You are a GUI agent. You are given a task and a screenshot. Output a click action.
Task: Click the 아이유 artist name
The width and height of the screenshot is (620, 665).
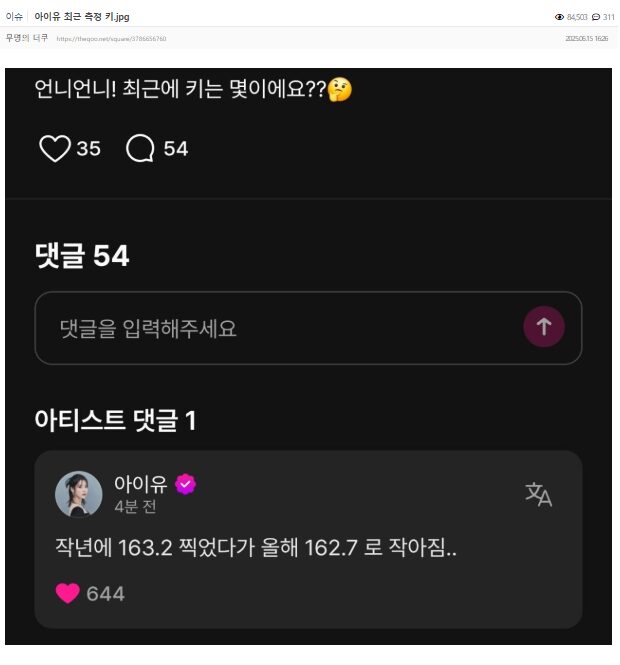coord(141,484)
